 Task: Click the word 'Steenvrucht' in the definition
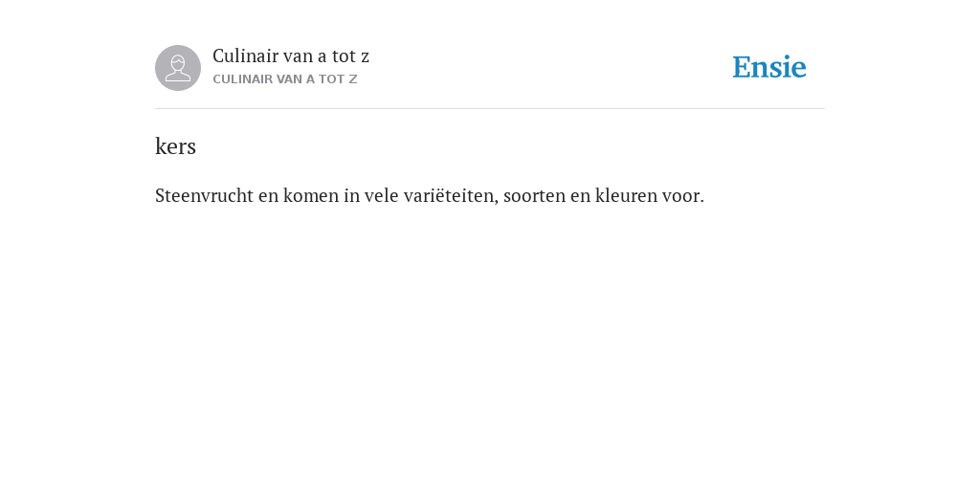coord(204,195)
